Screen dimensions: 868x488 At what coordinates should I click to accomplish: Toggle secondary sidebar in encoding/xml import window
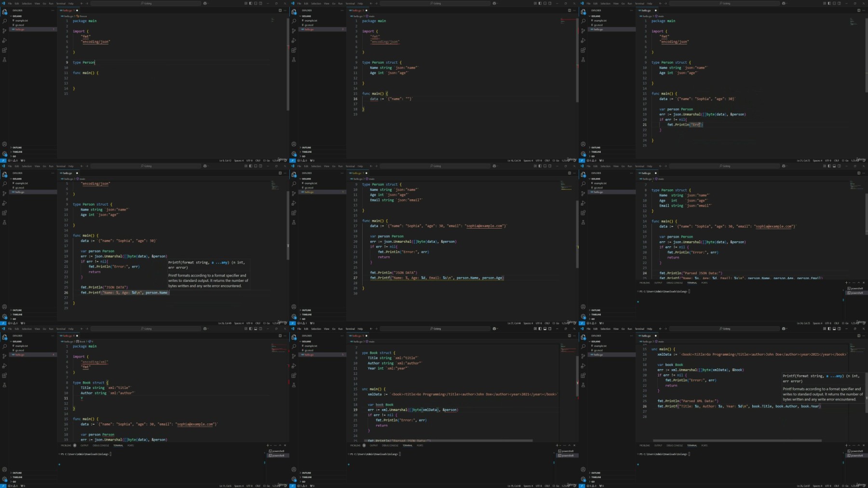[x=260, y=329]
